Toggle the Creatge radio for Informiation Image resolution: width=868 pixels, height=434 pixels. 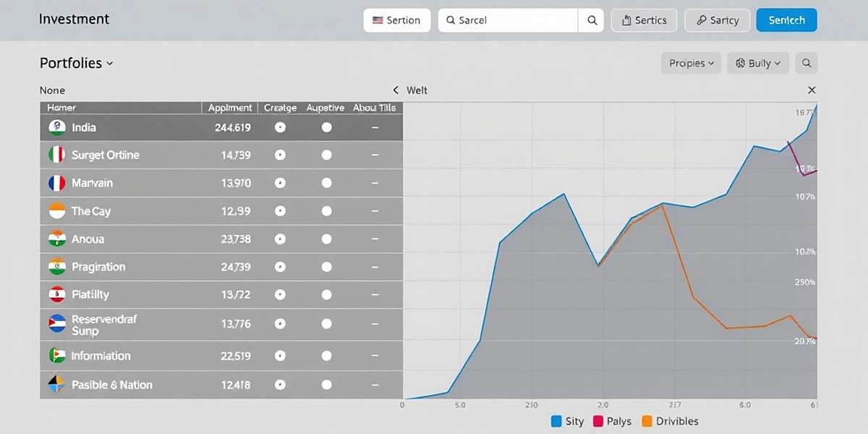point(280,356)
